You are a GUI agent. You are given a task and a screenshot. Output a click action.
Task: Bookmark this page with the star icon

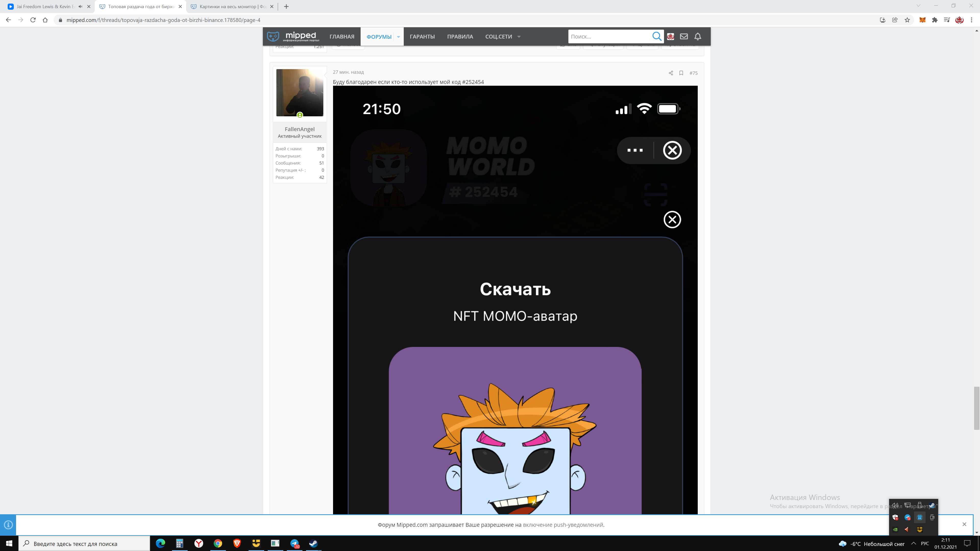click(907, 20)
